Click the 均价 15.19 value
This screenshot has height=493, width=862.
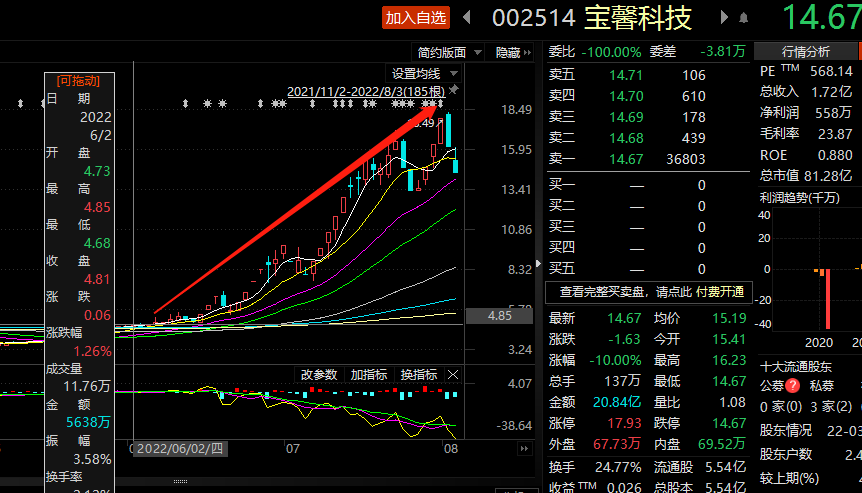click(x=729, y=318)
